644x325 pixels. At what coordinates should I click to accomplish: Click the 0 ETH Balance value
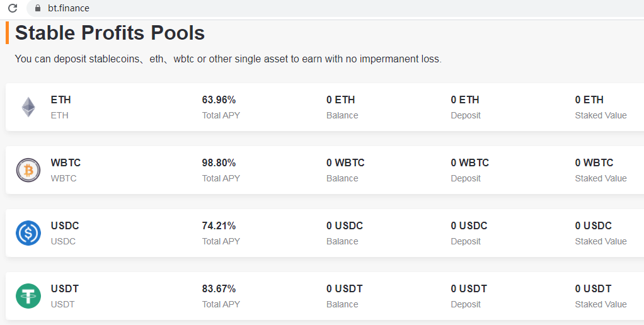(x=340, y=100)
